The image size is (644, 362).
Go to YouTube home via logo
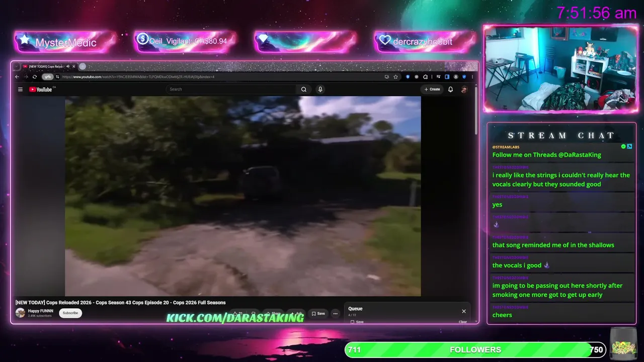point(40,89)
